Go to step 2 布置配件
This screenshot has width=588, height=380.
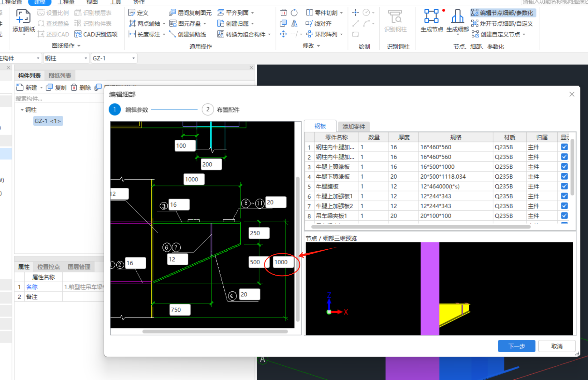click(221, 110)
